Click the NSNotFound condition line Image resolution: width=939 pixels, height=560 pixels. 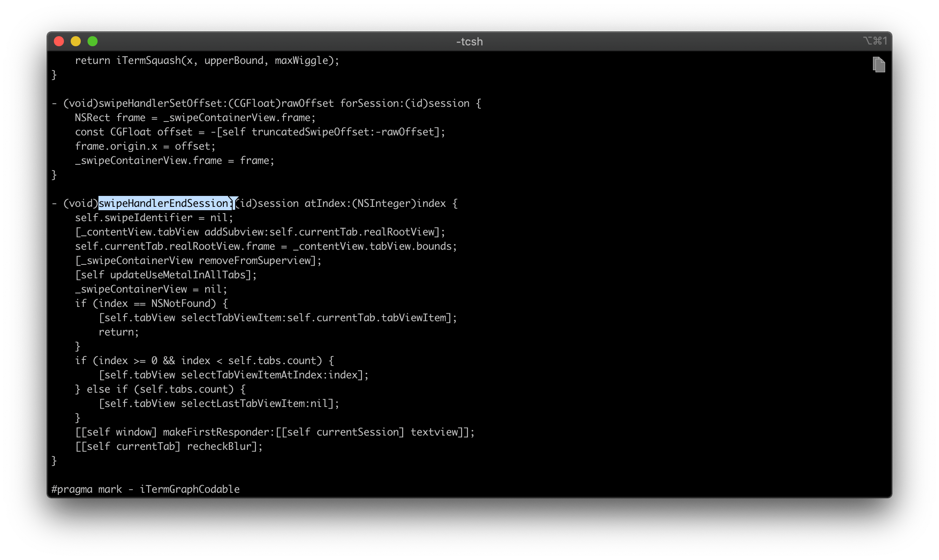(151, 303)
